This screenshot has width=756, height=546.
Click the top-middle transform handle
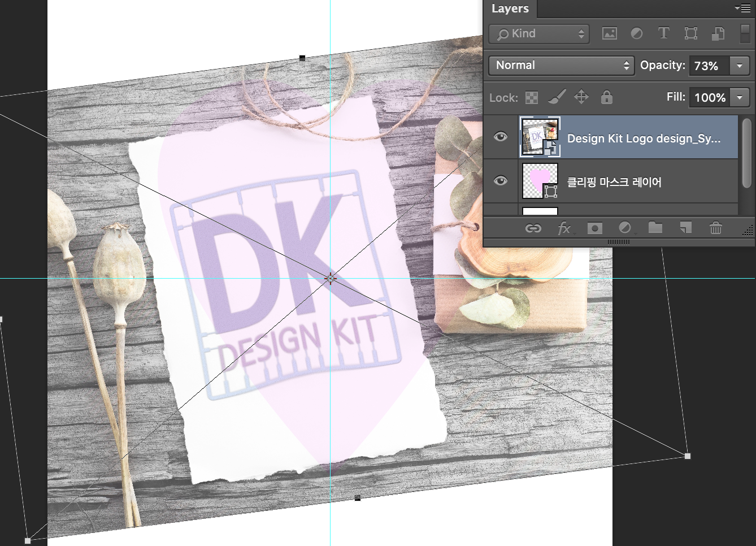[x=302, y=58]
